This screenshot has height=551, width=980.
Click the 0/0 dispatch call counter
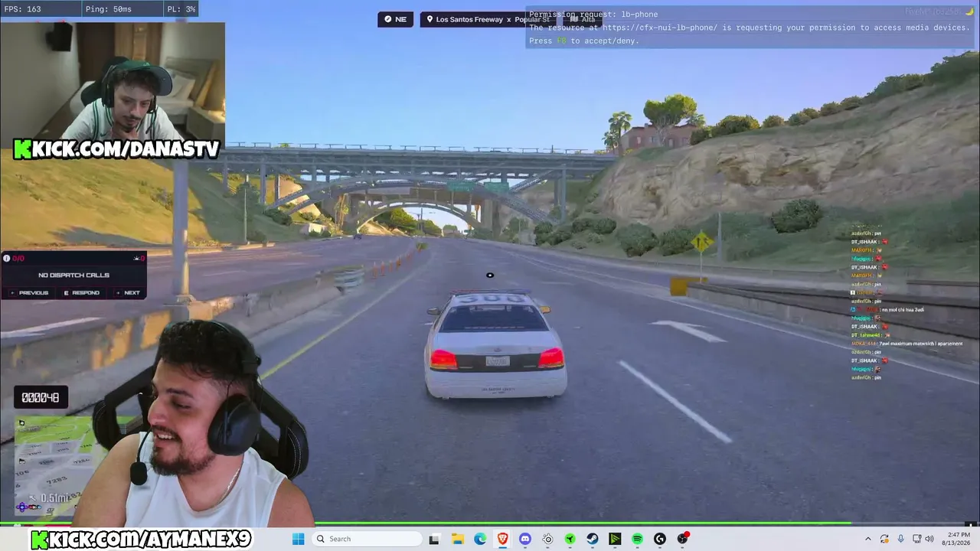(x=18, y=259)
